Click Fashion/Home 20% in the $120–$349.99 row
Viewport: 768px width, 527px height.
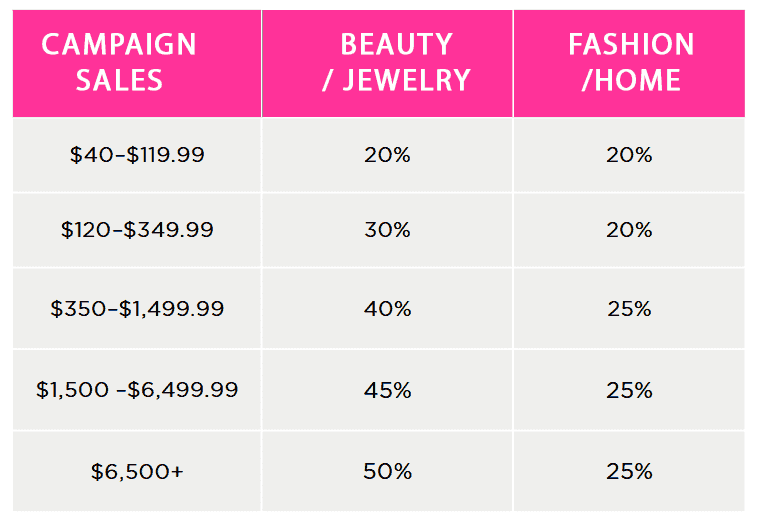coord(629,230)
